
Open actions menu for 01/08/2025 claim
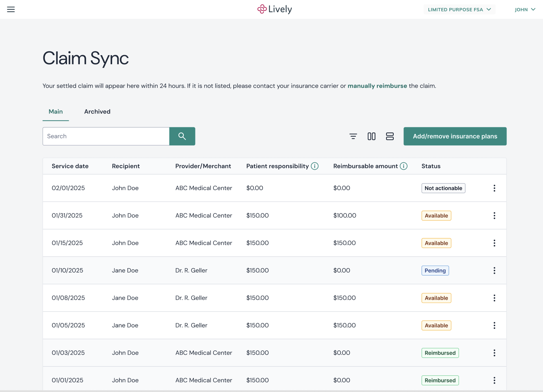[494, 298]
